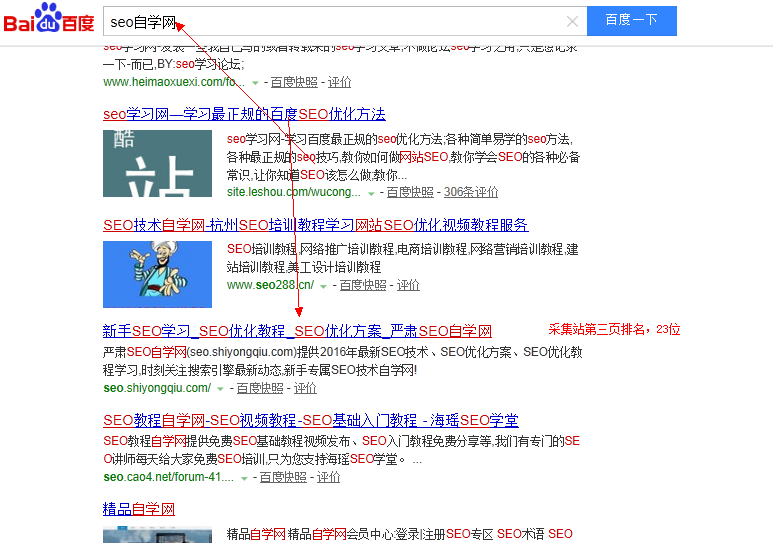Expand dropdown arrow next to seo.shiyongqiu.com
This screenshot has height=543, width=773.
[220, 390]
